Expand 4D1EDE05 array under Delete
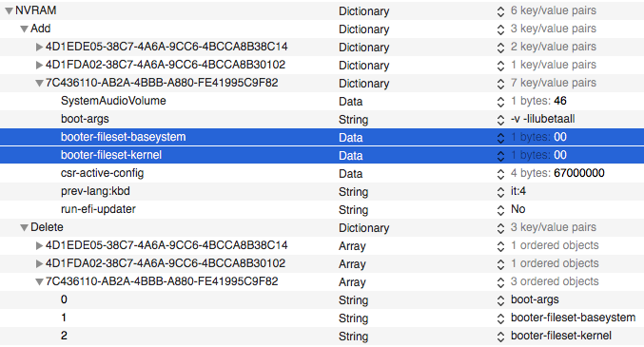644x347 pixels. pos(39,245)
